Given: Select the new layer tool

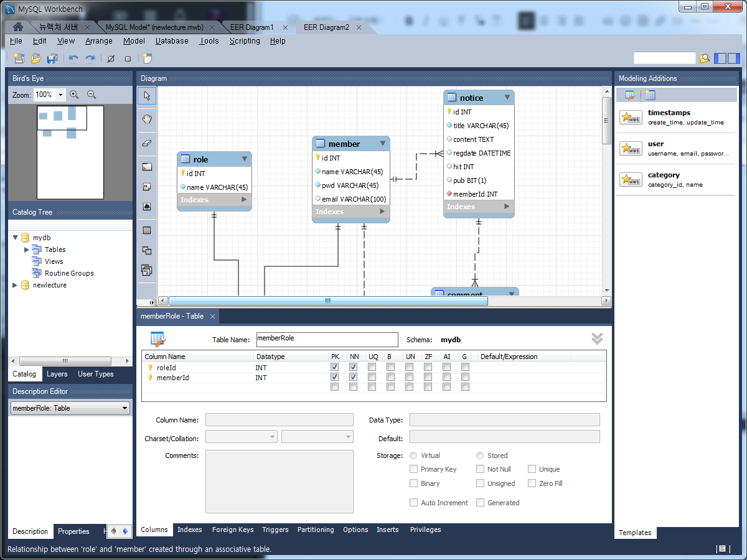Looking at the screenshot, I should click(147, 167).
